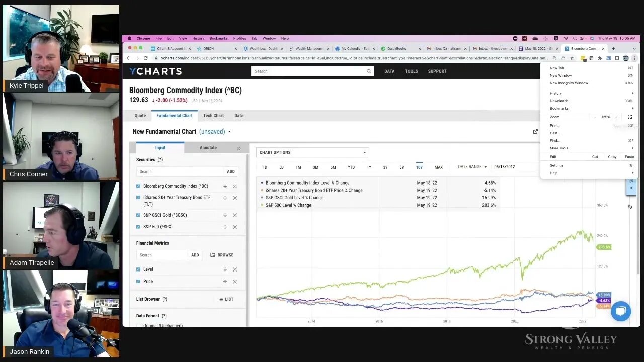Reload the page in Chrome
This screenshot has height=362, width=644.
(x=146, y=58)
